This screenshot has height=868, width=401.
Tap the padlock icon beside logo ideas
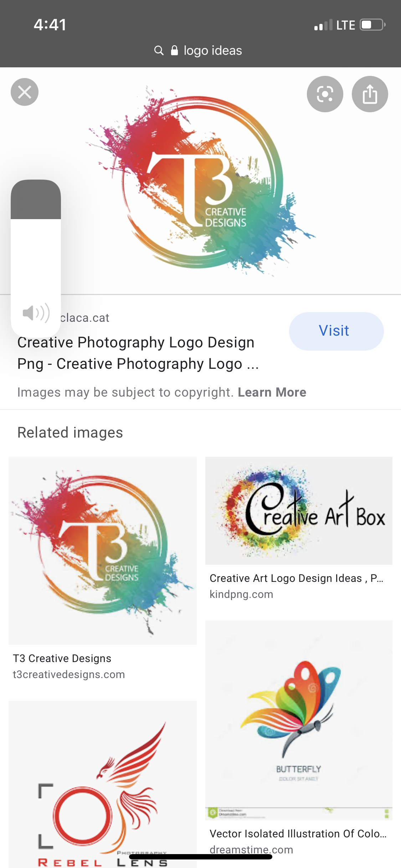(x=174, y=51)
